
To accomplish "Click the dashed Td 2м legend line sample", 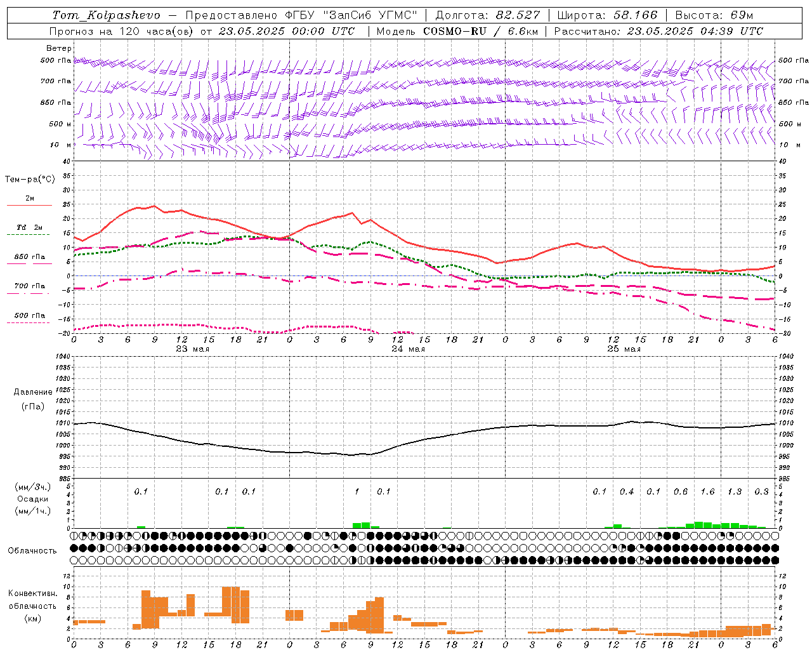I will coord(29,235).
